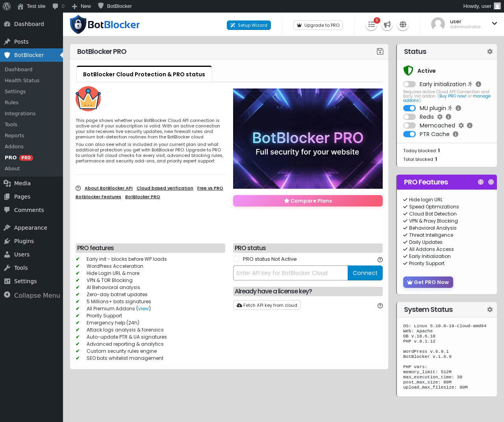Open Health Status in the BotBlocker submenu

tap(22, 80)
